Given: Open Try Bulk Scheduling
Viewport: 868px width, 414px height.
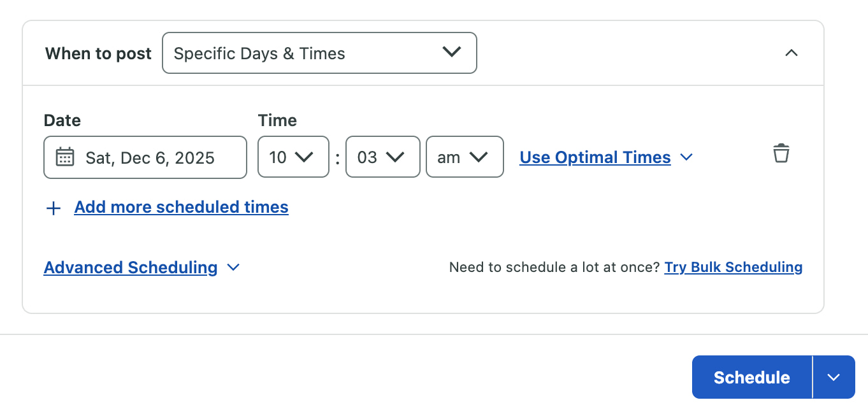Looking at the screenshot, I should coord(733,267).
